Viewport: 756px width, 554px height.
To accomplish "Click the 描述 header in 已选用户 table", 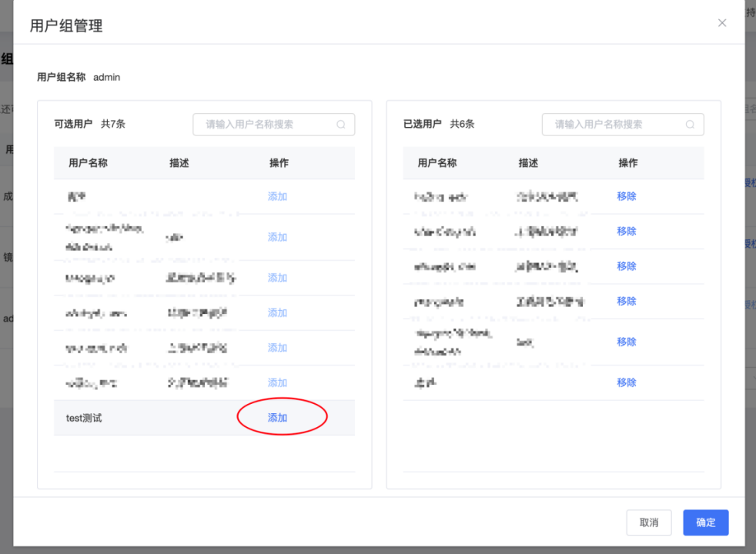I will 528,163.
